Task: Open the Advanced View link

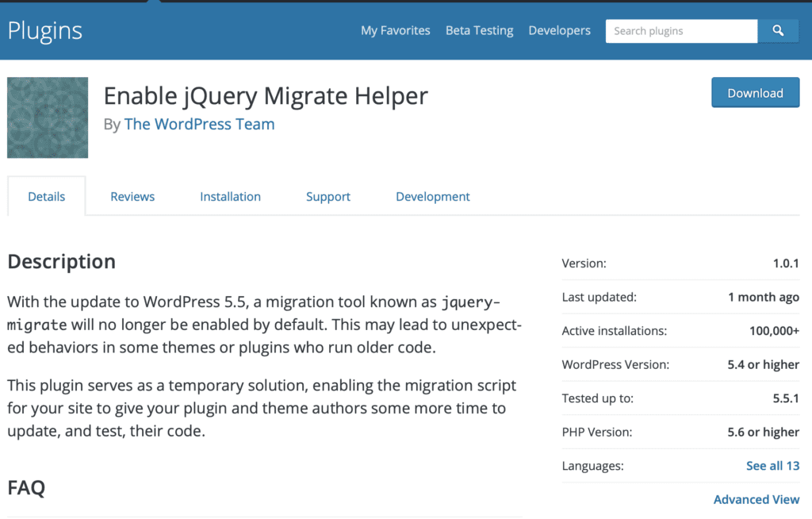Action: click(756, 499)
